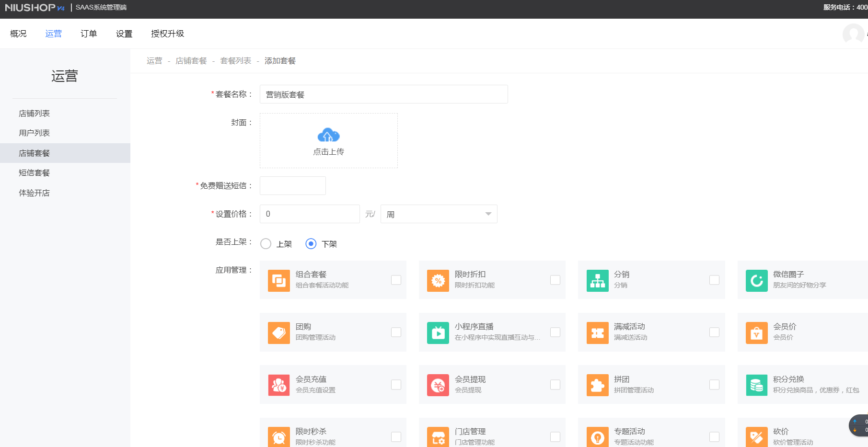Enable the 团购 application checkbox

point(396,332)
